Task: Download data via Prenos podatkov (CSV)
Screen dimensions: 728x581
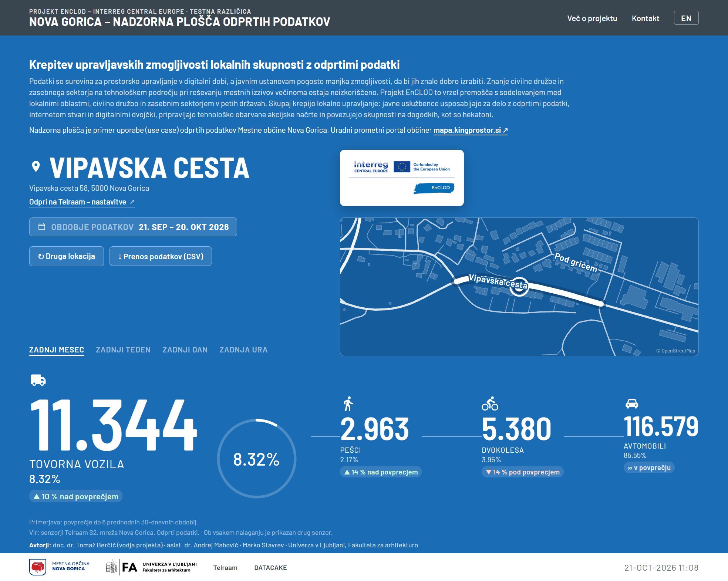Action: click(161, 256)
